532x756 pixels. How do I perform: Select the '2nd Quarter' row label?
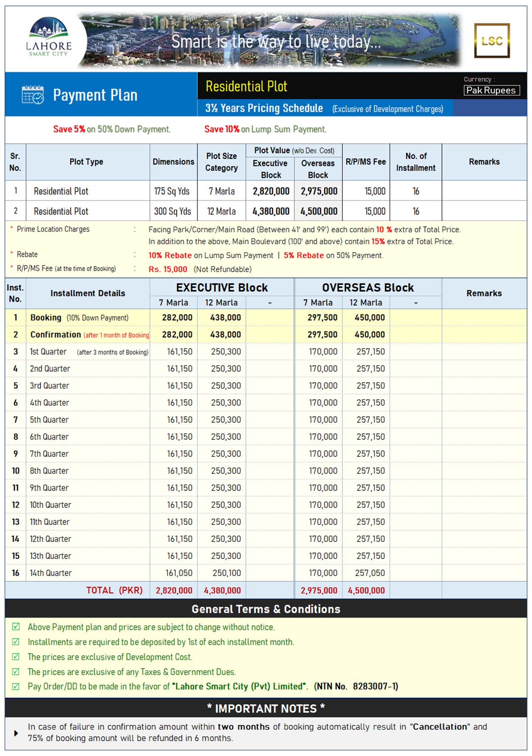(x=50, y=369)
